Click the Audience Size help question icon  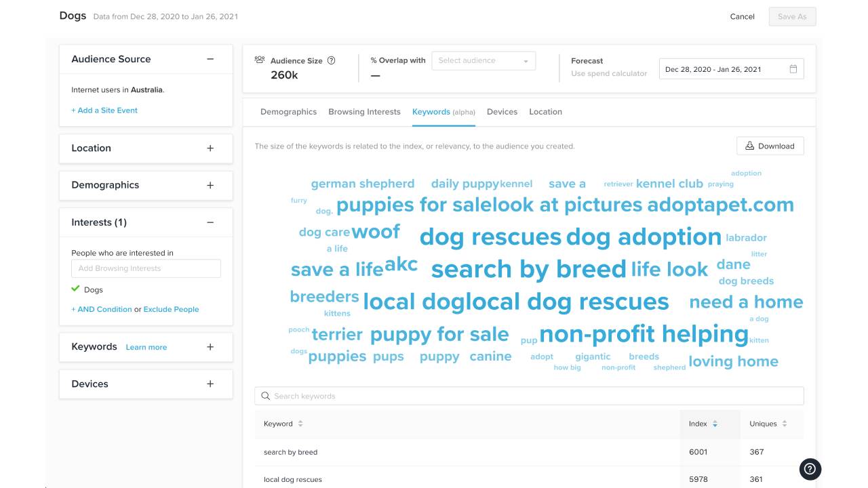[x=332, y=60]
